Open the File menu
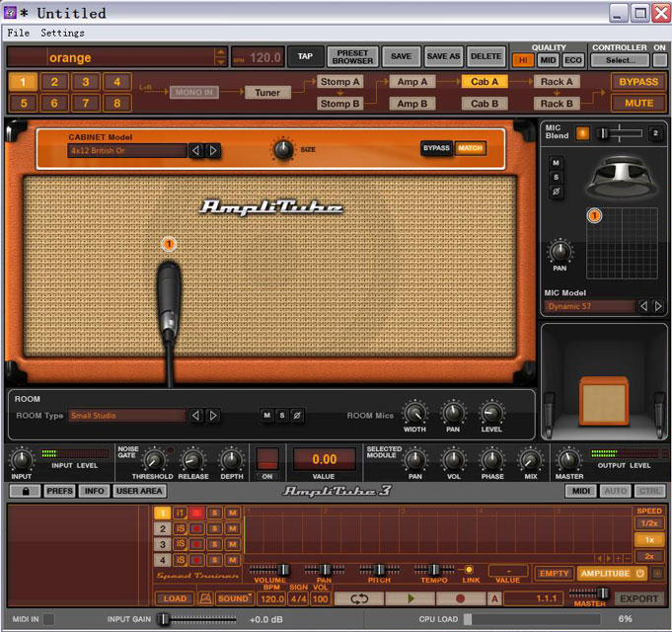The width and height of the screenshot is (672, 632). 18,33
